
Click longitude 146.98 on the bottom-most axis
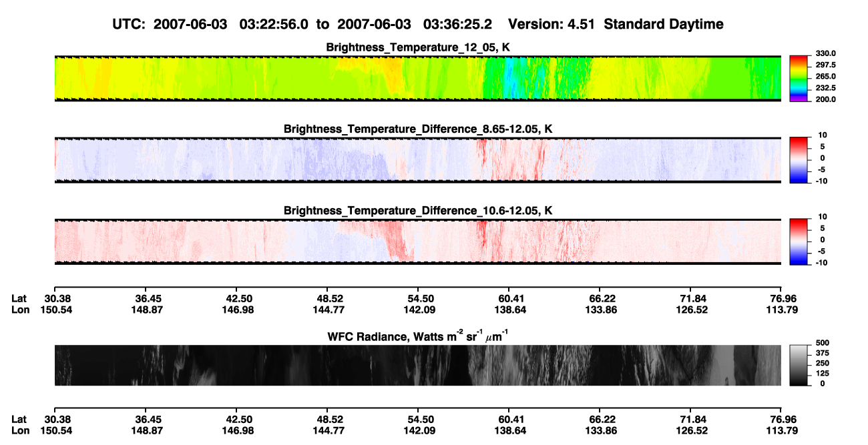pos(239,430)
